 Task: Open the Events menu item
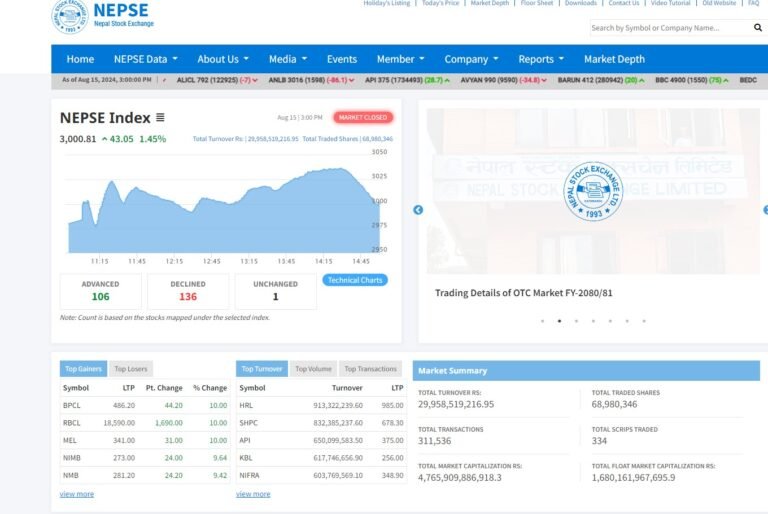click(342, 59)
